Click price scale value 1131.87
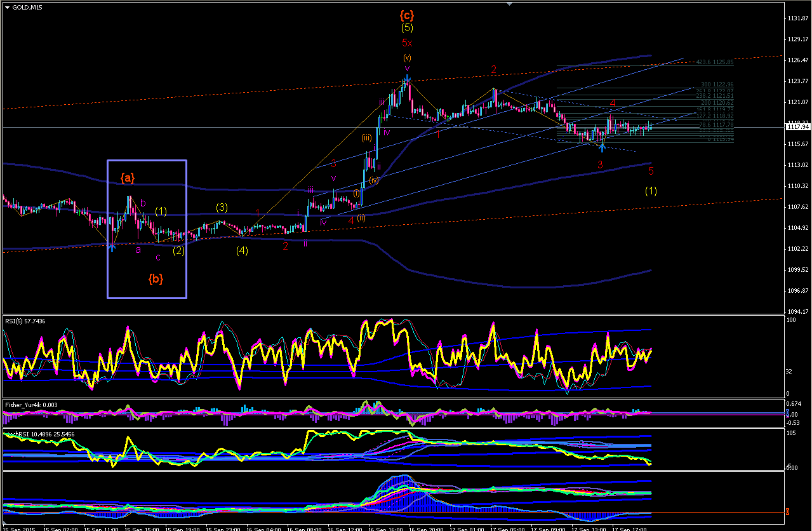Image resolution: width=812 pixels, height=531 pixels. pyautogui.click(x=798, y=18)
